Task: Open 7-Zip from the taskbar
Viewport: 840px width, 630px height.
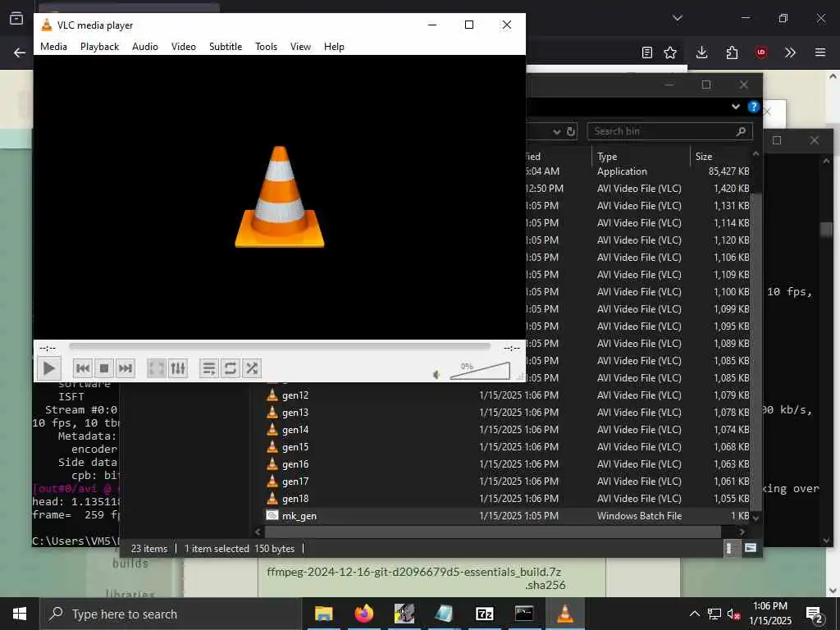Action: pos(484,614)
